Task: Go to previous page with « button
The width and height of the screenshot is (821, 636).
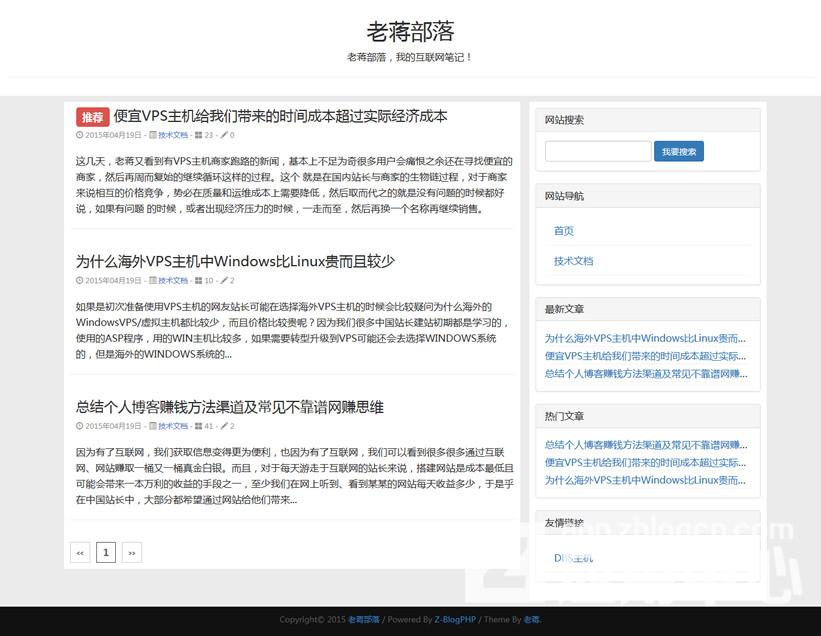Action: point(80,552)
